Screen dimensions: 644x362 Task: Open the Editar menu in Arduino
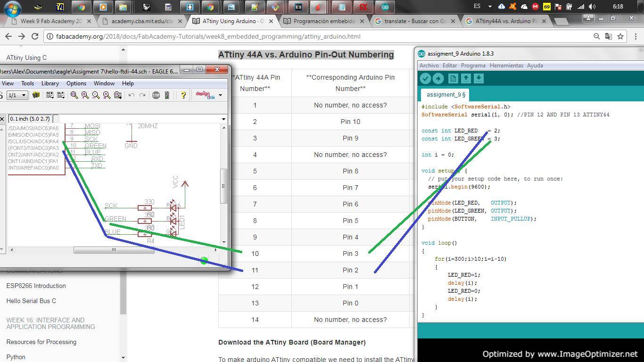point(450,66)
